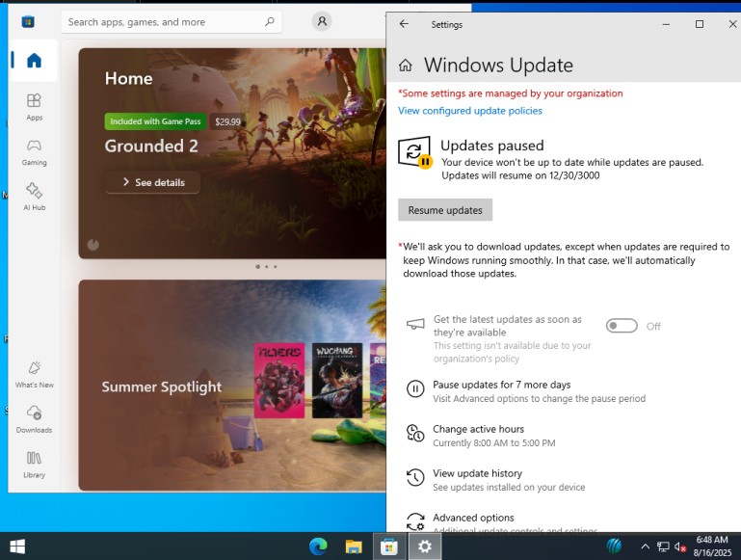
Task: Click 'Currently 8:00 AM to 5:00 PM' text
Action: point(494,442)
